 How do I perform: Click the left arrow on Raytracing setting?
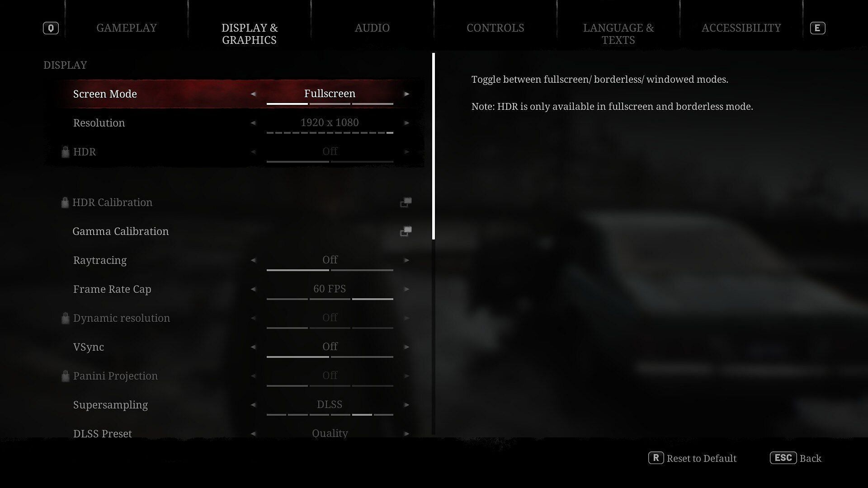pyautogui.click(x=253, y=260)
